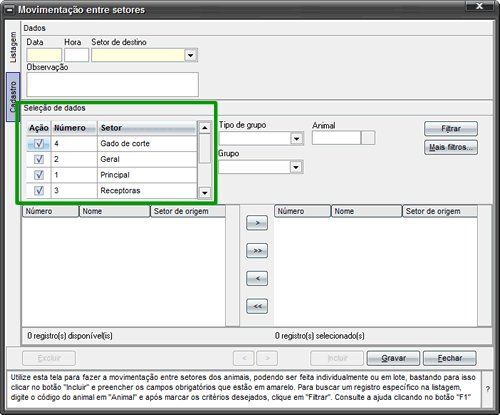The width and height of the screenshot is (500, 415).
Task: Click the move-all-left '<<' transfer button
Action: click(257, 306)
